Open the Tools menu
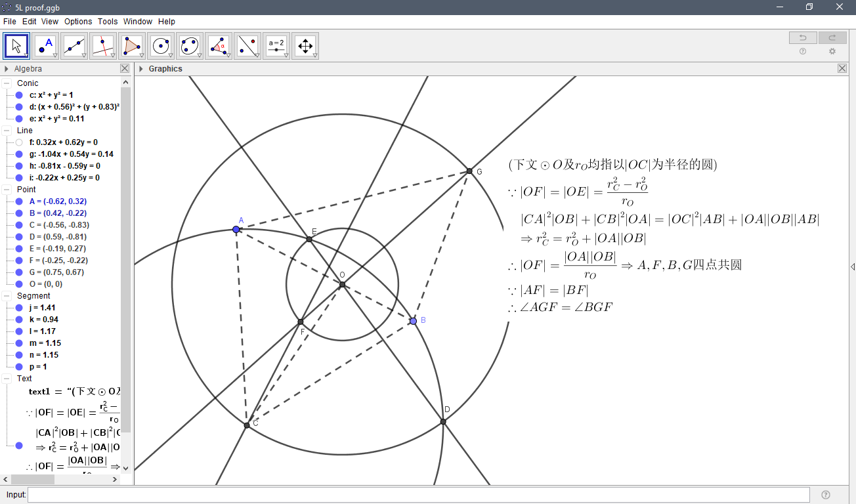Image resolution: width=856 pixels, height=504 pixels. tap(107, 21)
